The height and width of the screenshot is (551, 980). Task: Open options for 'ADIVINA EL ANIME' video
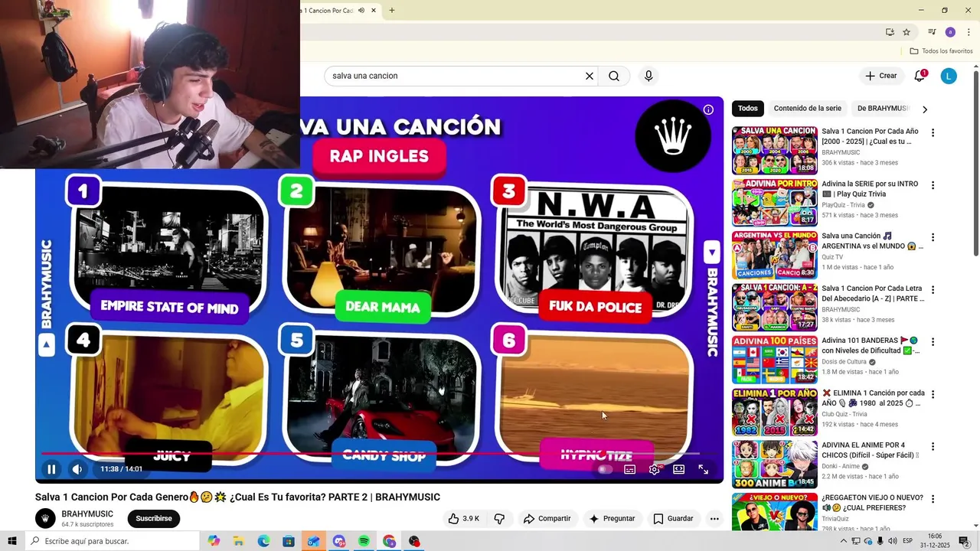point(933,446)
